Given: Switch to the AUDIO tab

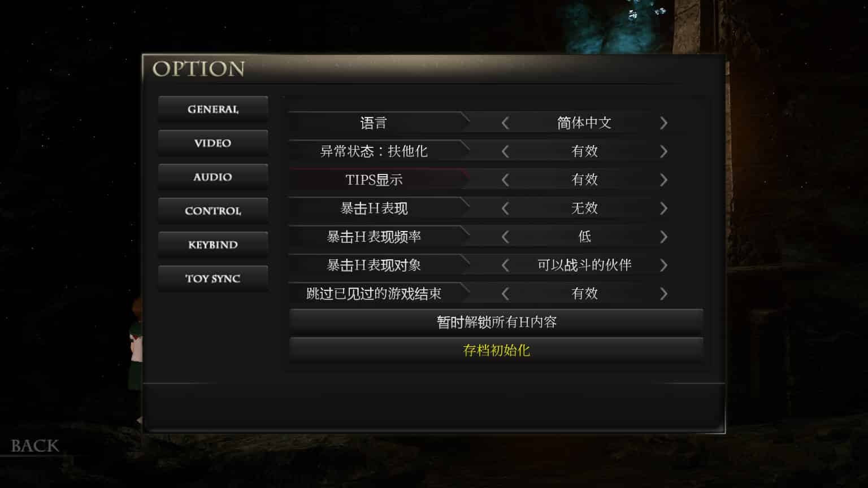Looking at the screenshot, I should pyautogui.click(x=213, y=177).
